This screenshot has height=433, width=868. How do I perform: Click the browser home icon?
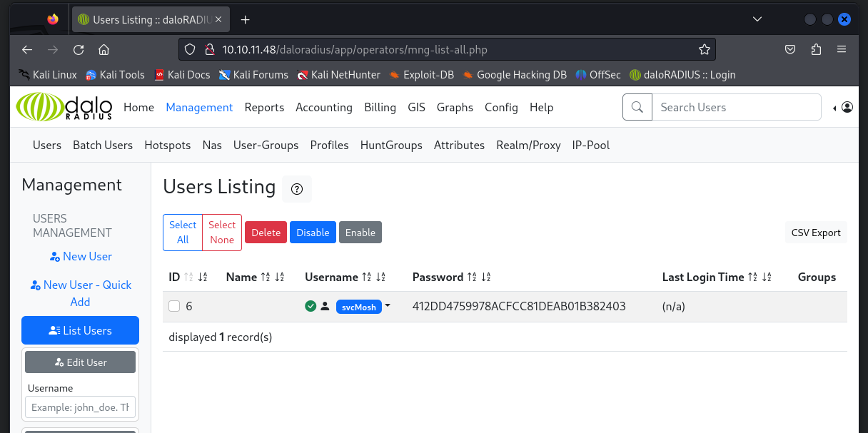point(104,50)
